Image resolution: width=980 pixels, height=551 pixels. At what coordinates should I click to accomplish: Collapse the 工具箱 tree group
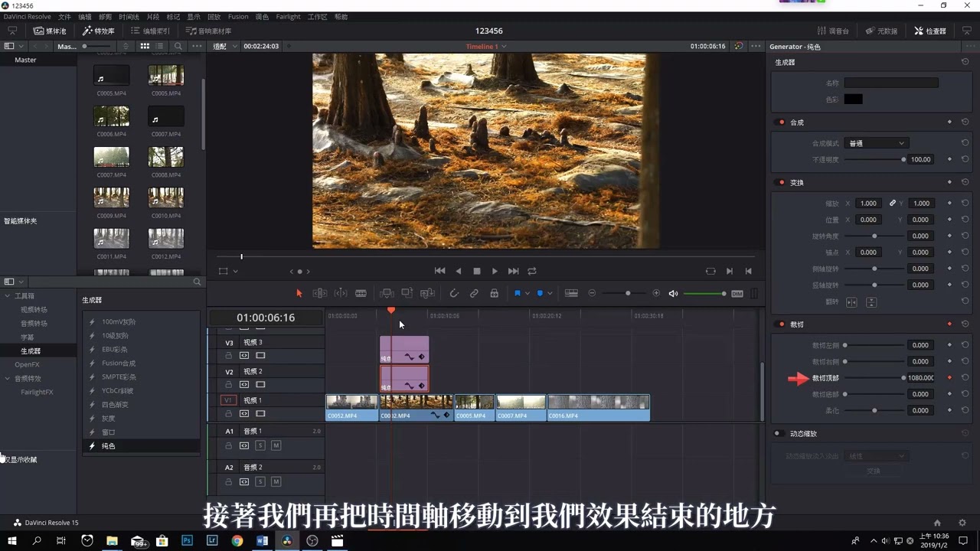coord(8,295)
